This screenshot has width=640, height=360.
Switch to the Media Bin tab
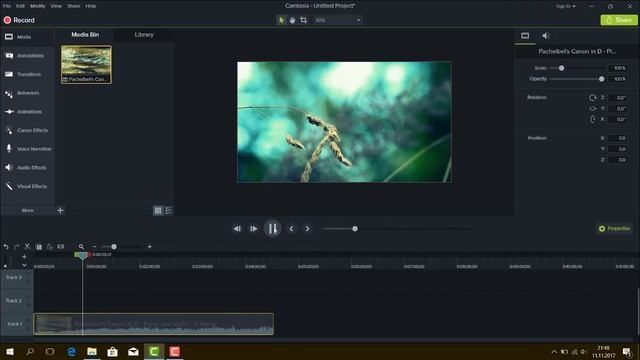pyautogui.click(x=85, y=35)
